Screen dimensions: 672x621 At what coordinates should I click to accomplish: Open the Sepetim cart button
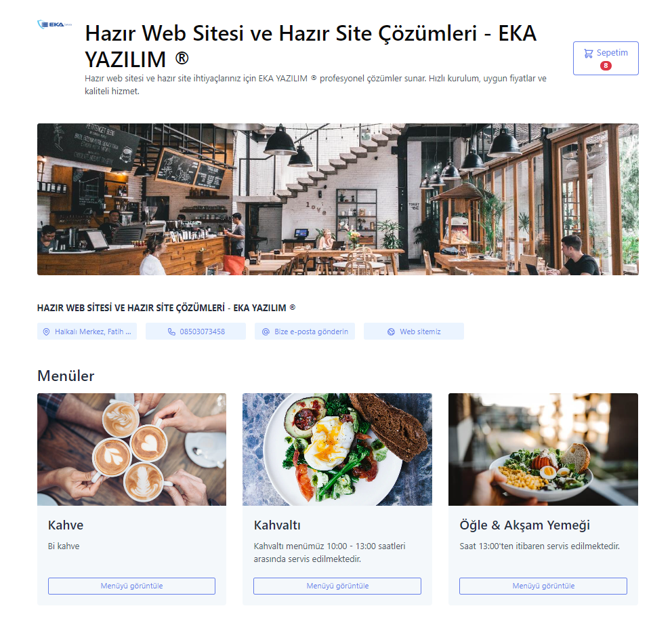pyautogui.click(x=606, y=58)
